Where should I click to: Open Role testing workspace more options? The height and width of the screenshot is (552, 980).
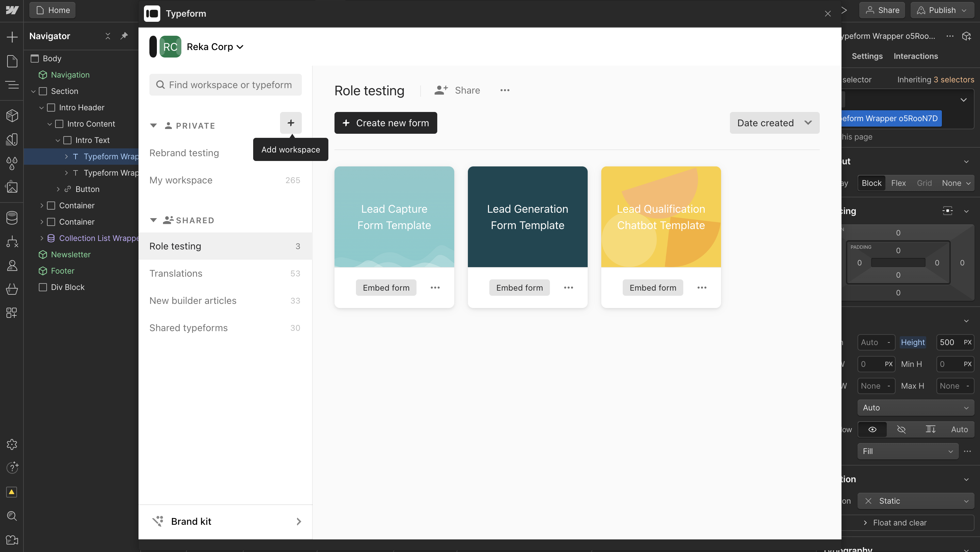pyautogui.click(x=505, y=90)
